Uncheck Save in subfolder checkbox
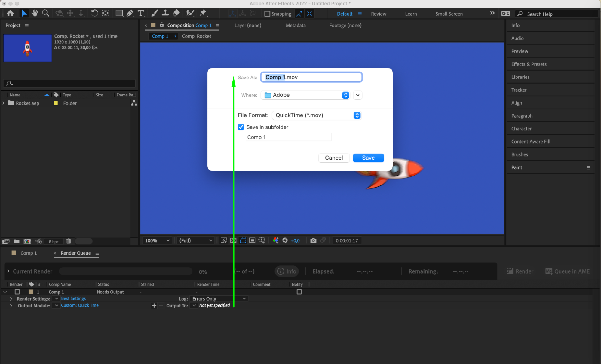Image resolution: width=601 pixels, height=364 pixels. coord(241,127)
